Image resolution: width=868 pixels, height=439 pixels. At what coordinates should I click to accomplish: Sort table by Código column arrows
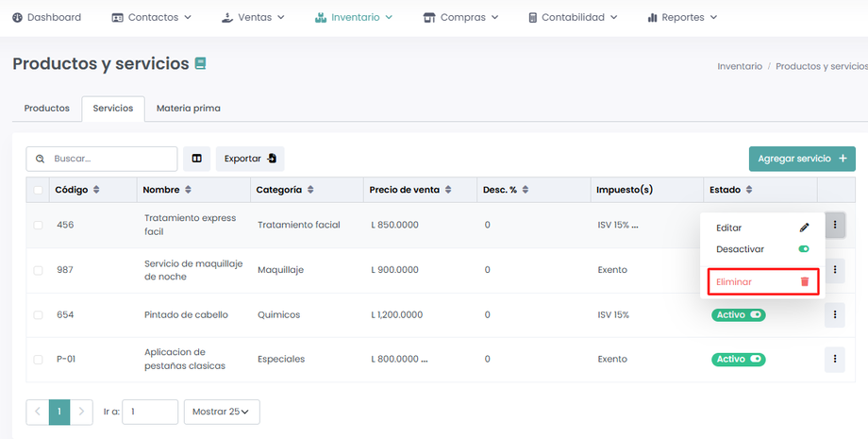pos(96,190)
